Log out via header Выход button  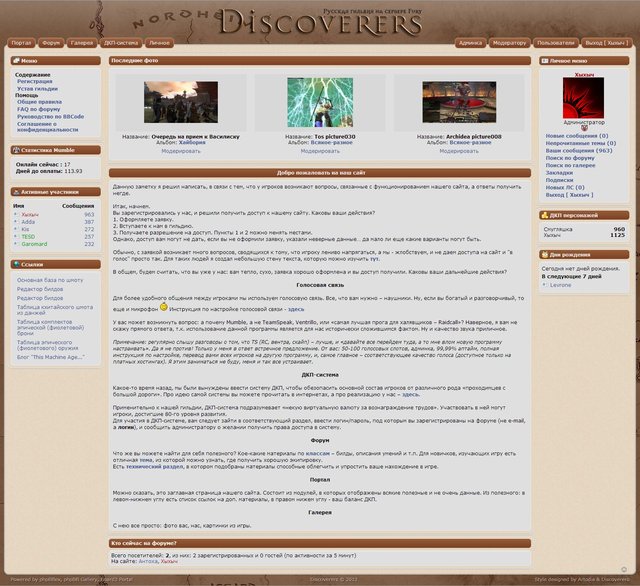(607, 43)
